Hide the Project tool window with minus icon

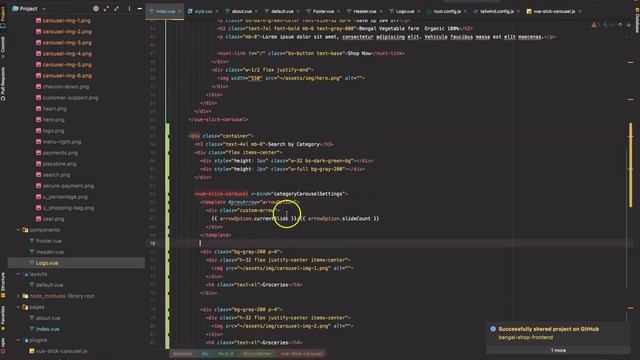[x=140, y=8]
